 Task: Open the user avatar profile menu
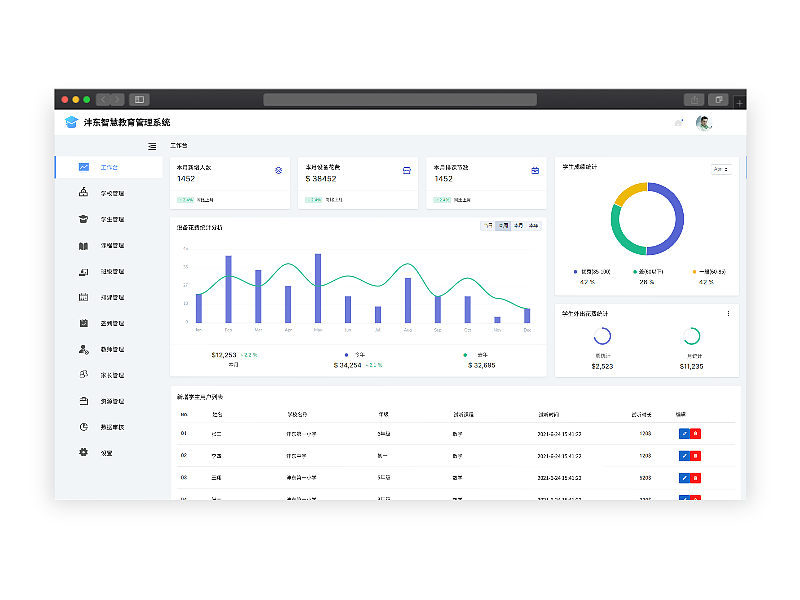point(704,122)
